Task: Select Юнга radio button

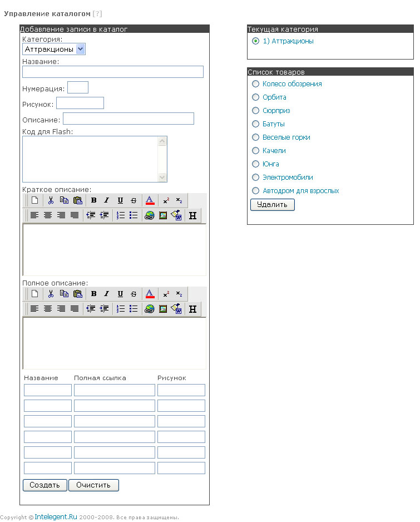Action: click(x=255, y=164)
